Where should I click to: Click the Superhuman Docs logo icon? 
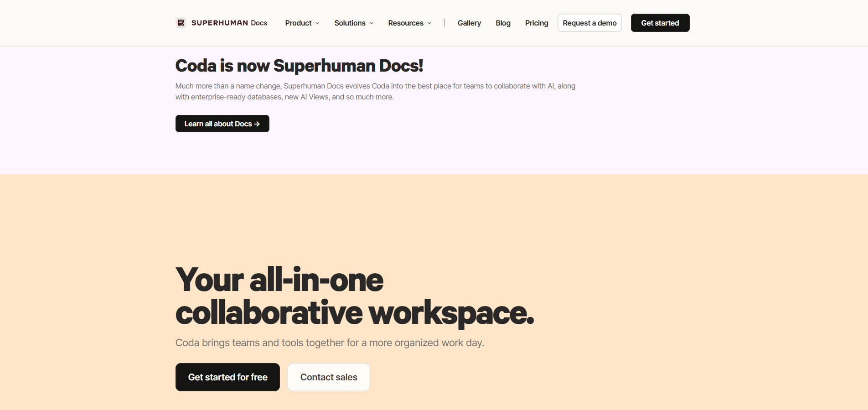(181, 23)
